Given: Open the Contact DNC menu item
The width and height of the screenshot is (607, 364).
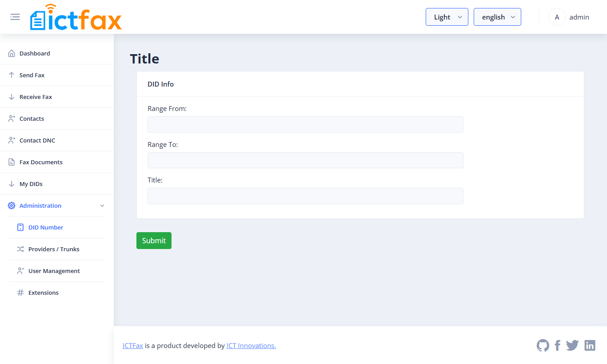Looking at the screenshot, I should coord(57,140).
